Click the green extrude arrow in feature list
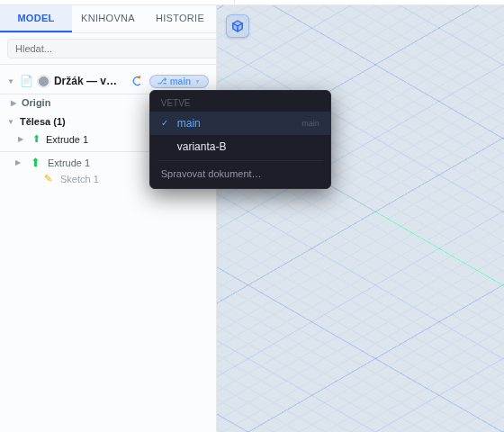The width and height of the screenshot is (504, 432). pyautogui.click(x=35, y=162)
